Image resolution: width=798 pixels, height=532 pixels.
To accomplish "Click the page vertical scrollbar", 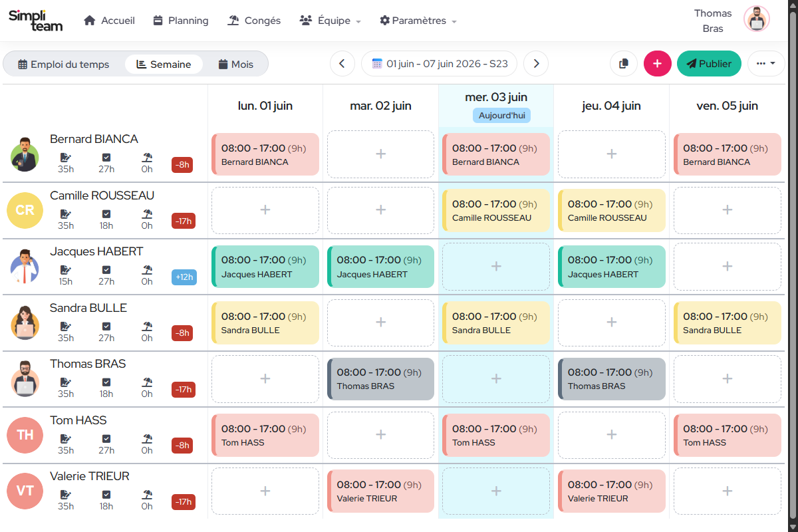I will click(x=793, y=266).
